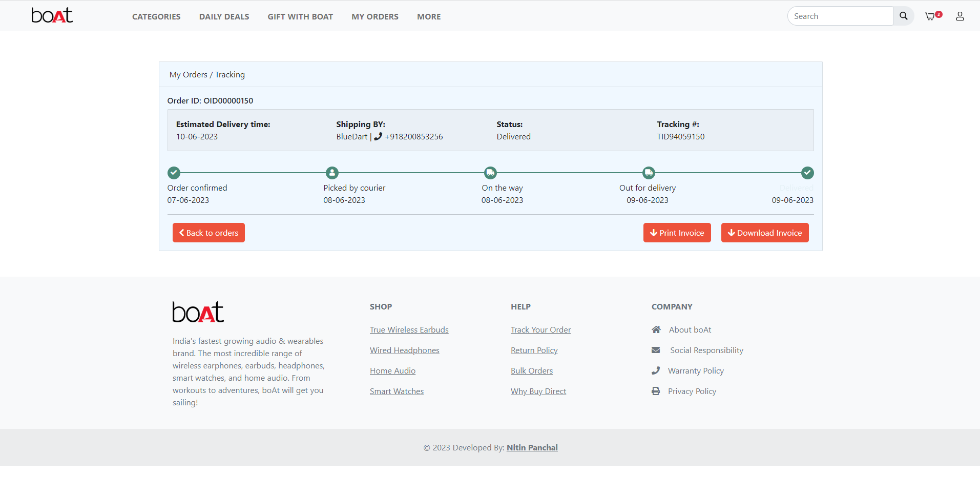Open Smart Watches link
This screenshot has width=980, height=496.
[397, 391]
